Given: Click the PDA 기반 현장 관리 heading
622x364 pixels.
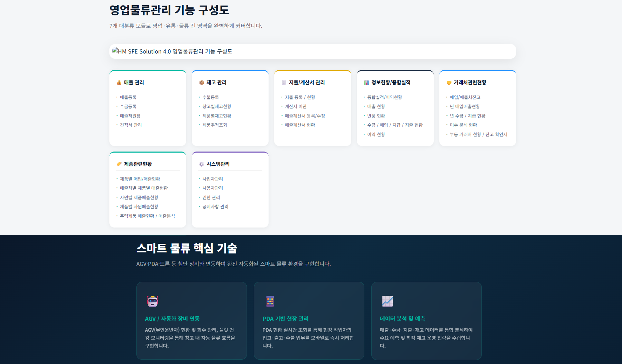Looking at the screenshot, I should click(x=285, y=319).
